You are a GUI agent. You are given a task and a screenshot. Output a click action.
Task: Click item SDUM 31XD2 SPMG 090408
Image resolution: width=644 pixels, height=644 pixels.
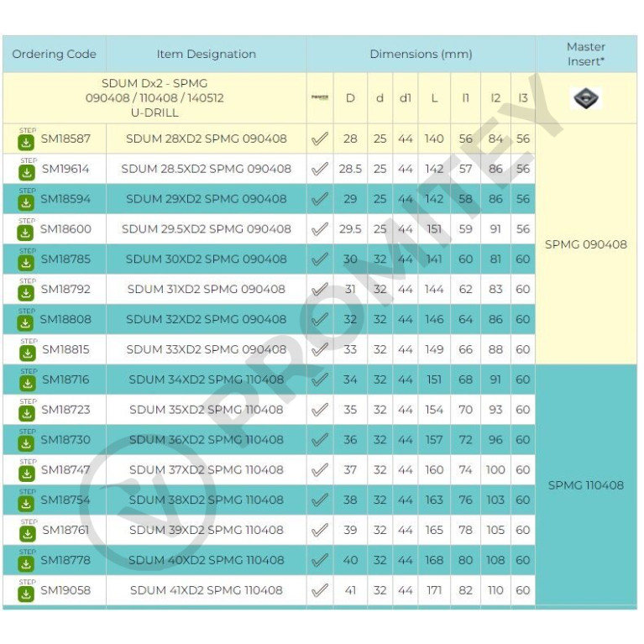point(207,289)
